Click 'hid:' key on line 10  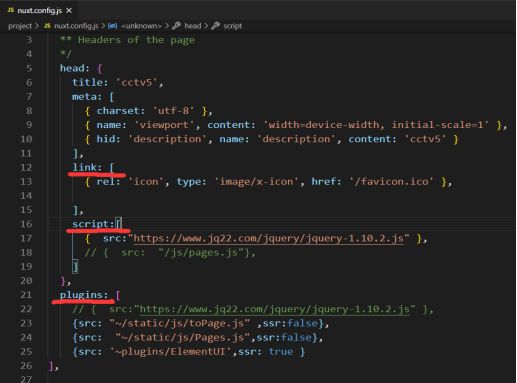[108, 139]
